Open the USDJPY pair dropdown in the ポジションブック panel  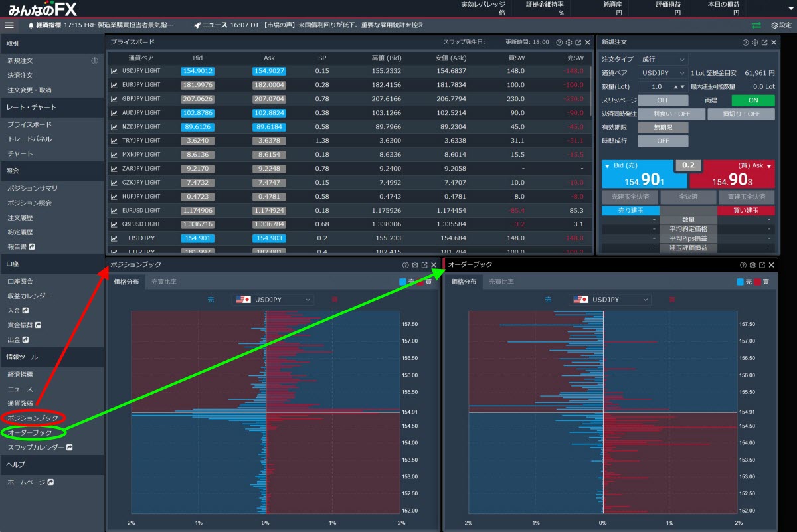click(x=273, y=300)
